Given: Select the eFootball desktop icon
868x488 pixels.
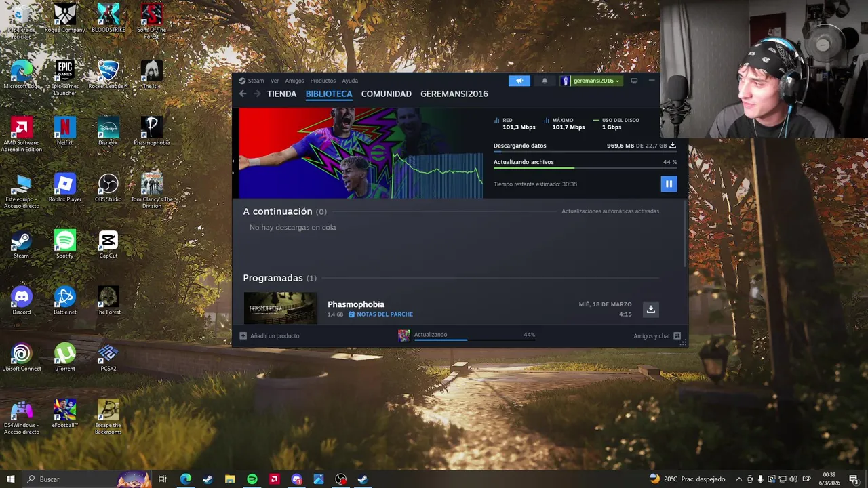Looking at the screenshot, I should click(64, 414).
